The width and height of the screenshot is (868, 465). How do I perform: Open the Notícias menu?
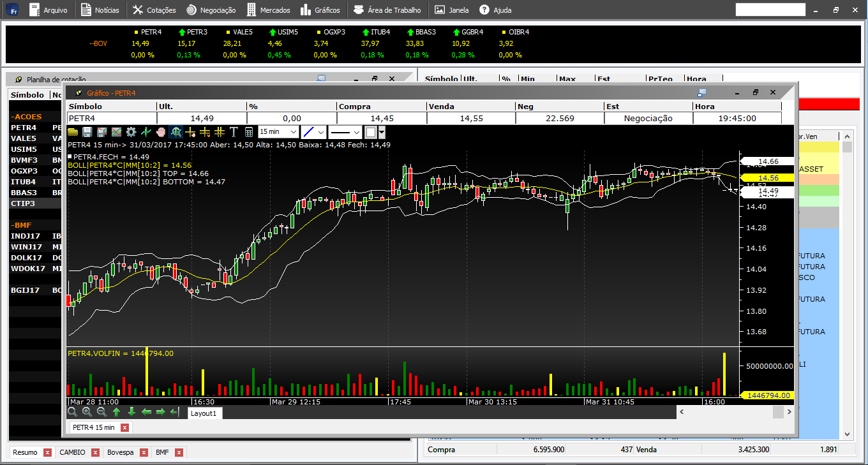pos(100,10)
